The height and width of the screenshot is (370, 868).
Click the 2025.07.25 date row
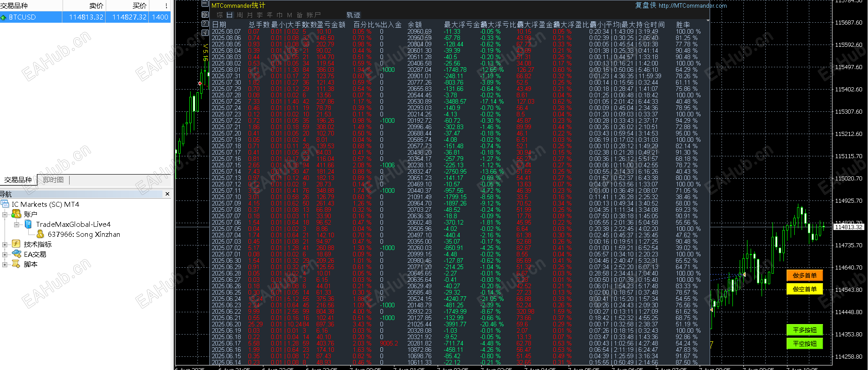point(226,101)
